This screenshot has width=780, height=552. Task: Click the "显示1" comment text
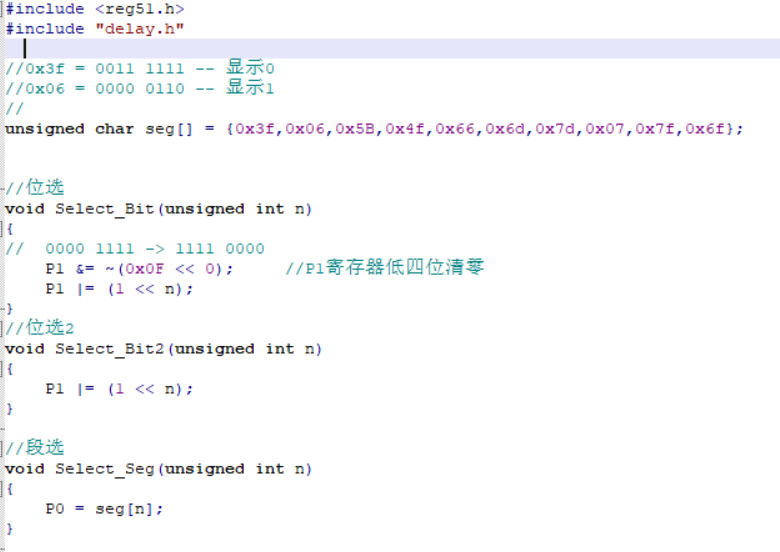(x=250, y=88)
